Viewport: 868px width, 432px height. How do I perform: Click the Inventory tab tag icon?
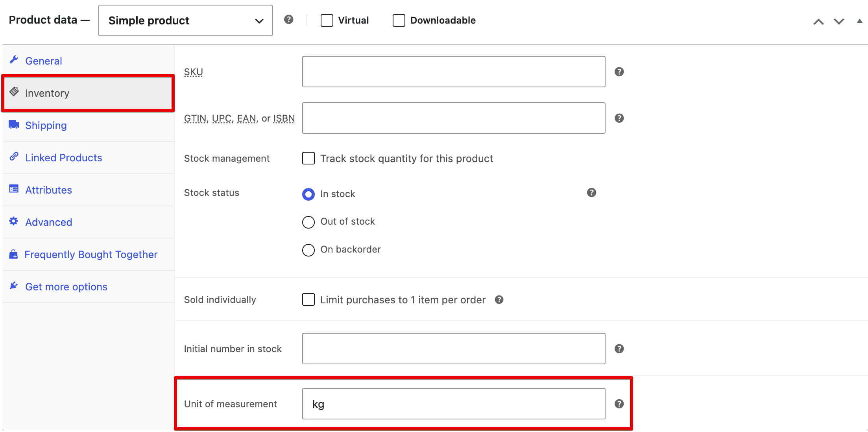[x=14, y=92]
